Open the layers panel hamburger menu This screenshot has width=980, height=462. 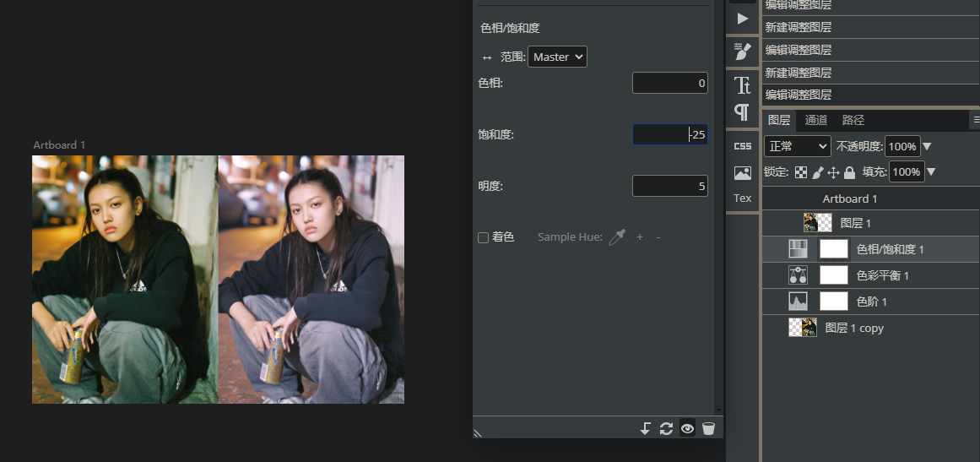[x=976, y=119]
